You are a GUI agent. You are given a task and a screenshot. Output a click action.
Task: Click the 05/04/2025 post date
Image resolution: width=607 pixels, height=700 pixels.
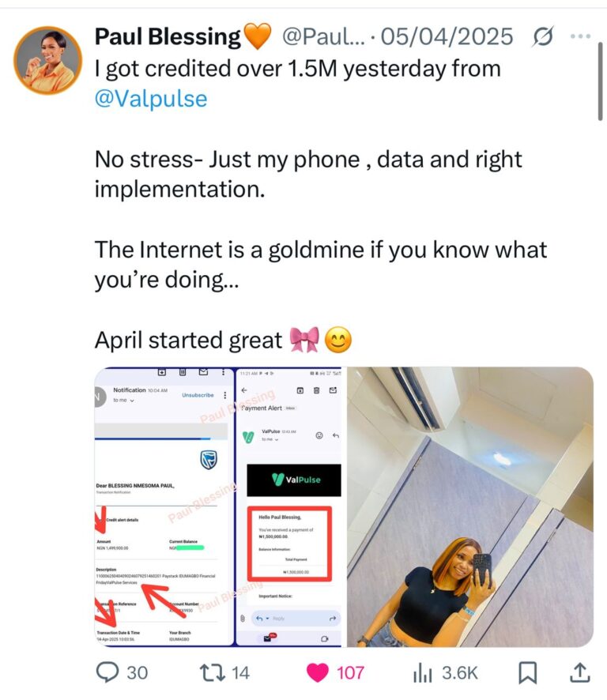coord(447,36)
